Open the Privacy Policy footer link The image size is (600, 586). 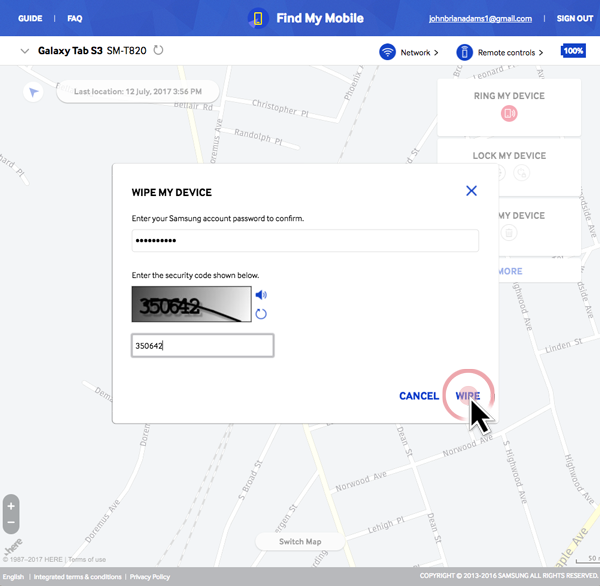tap(150, 577)
